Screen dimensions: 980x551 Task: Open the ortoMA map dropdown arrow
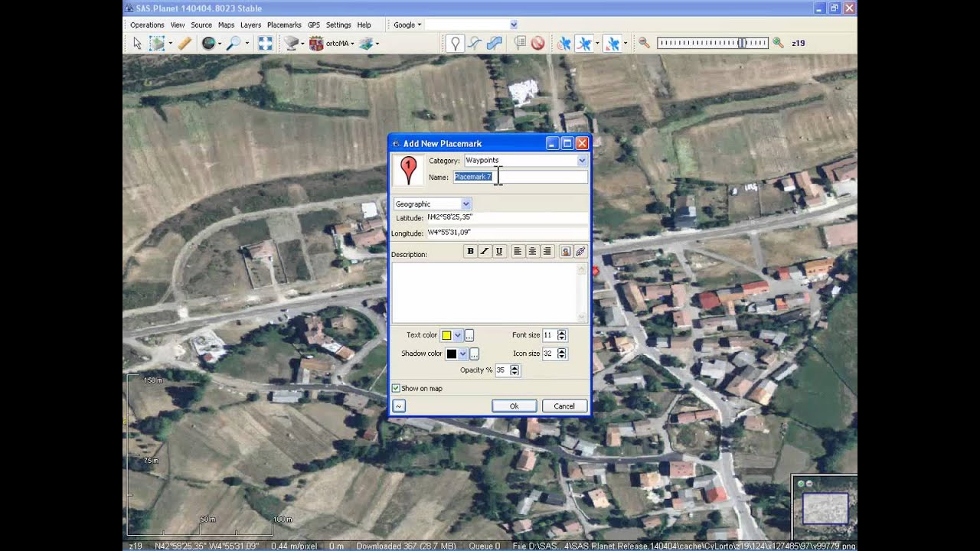[x=353, y=44]
